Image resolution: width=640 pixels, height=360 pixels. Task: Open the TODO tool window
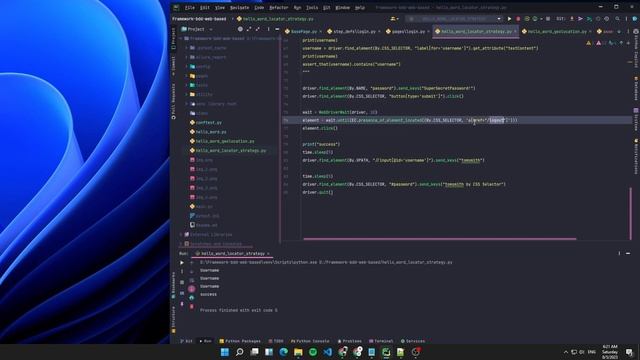click(276, 341)
